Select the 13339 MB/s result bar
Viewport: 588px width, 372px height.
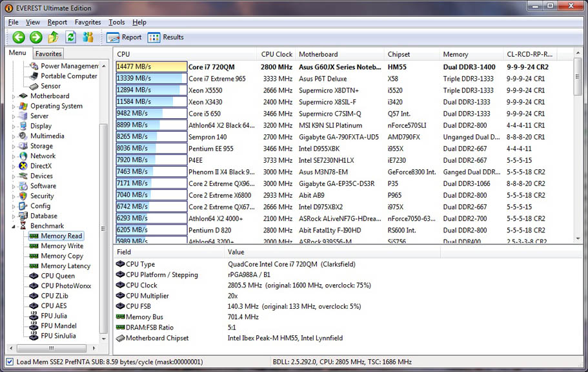(x=152, y=78)
